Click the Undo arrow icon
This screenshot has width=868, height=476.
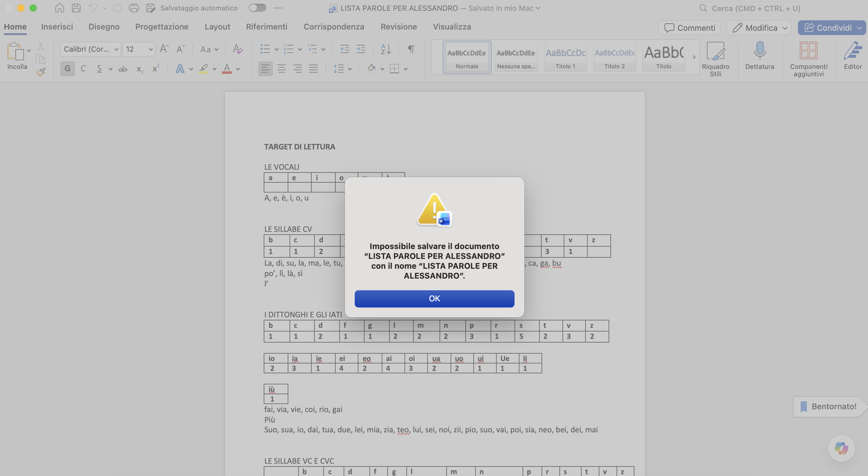pos(93,8)
